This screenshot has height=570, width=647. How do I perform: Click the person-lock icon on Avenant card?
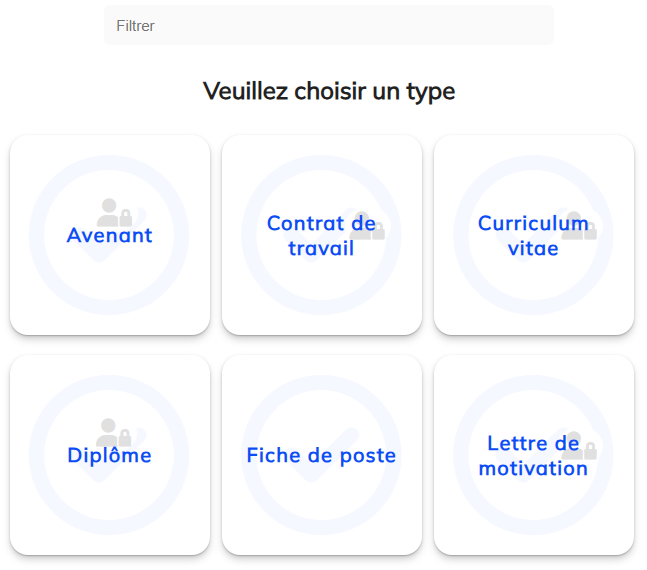tap(115, 212)
